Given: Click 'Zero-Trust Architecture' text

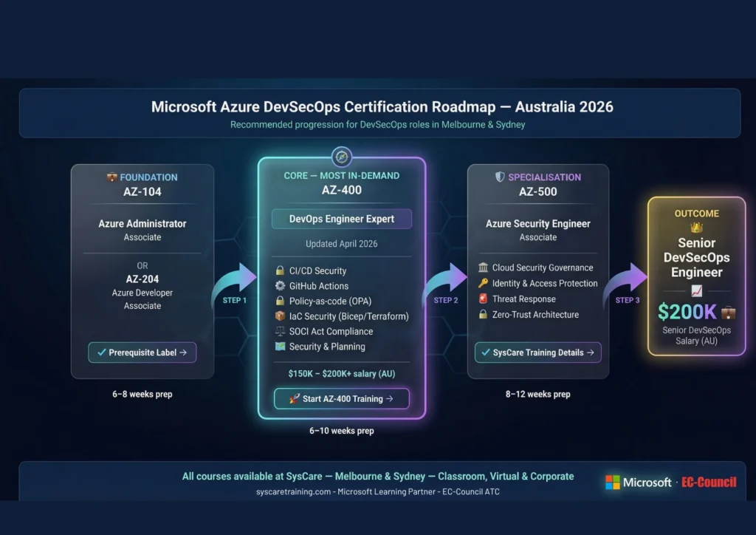Looking at the screenshot, I should 535,315.
